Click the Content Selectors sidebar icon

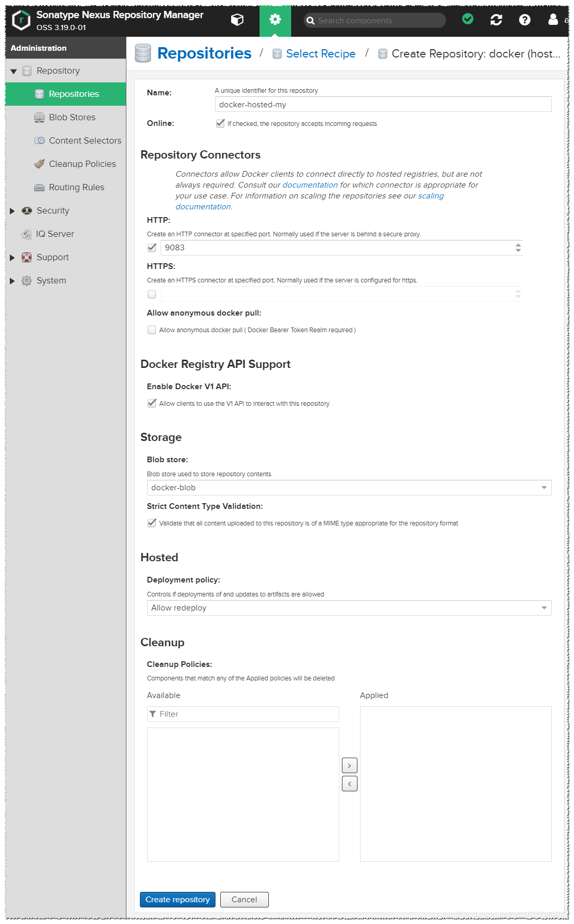tap(39, 140)
